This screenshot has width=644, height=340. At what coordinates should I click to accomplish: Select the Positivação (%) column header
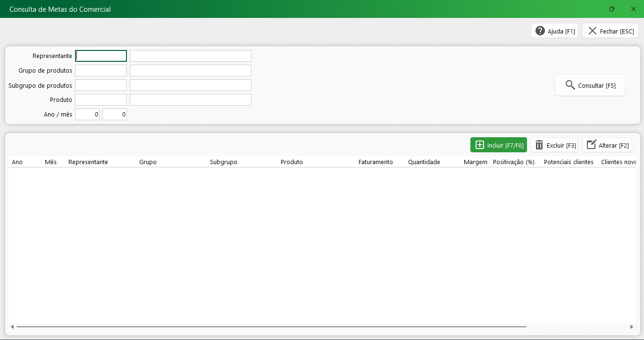click(x=513, y=162)
